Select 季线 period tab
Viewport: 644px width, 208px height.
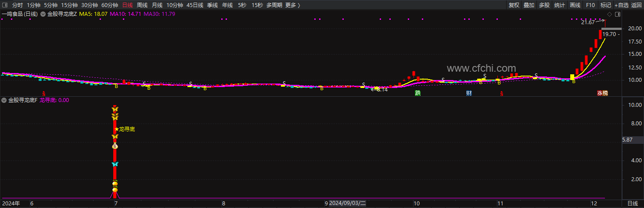212,5
